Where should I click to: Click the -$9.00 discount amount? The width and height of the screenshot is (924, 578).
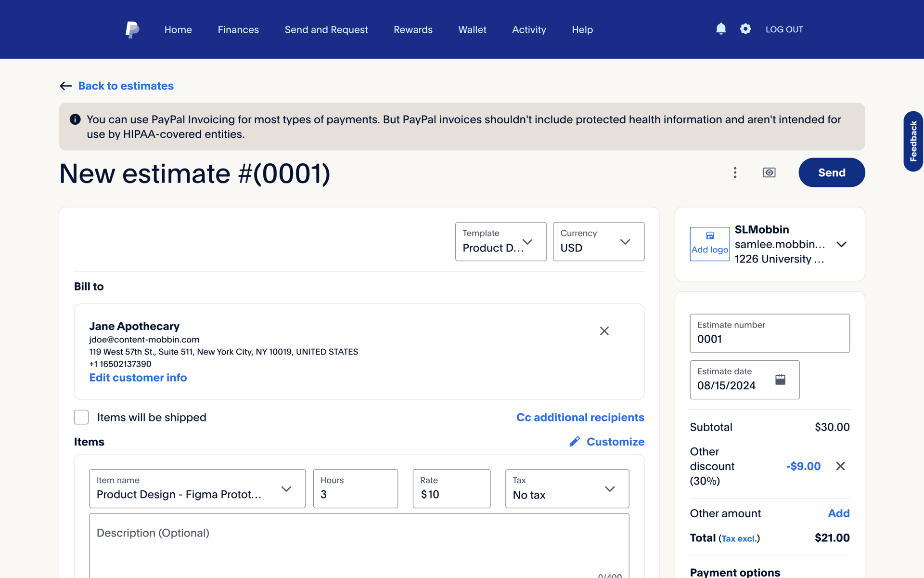click(x=803, y=466)
